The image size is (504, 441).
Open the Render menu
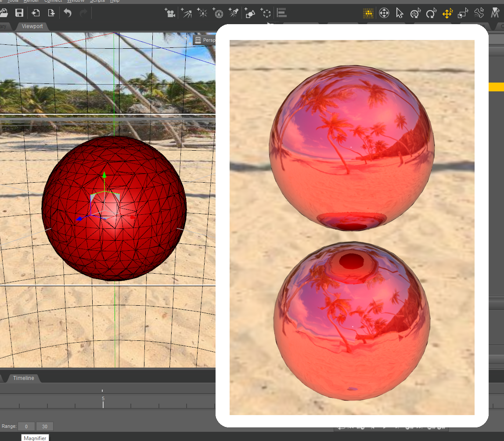click(31, 1)
